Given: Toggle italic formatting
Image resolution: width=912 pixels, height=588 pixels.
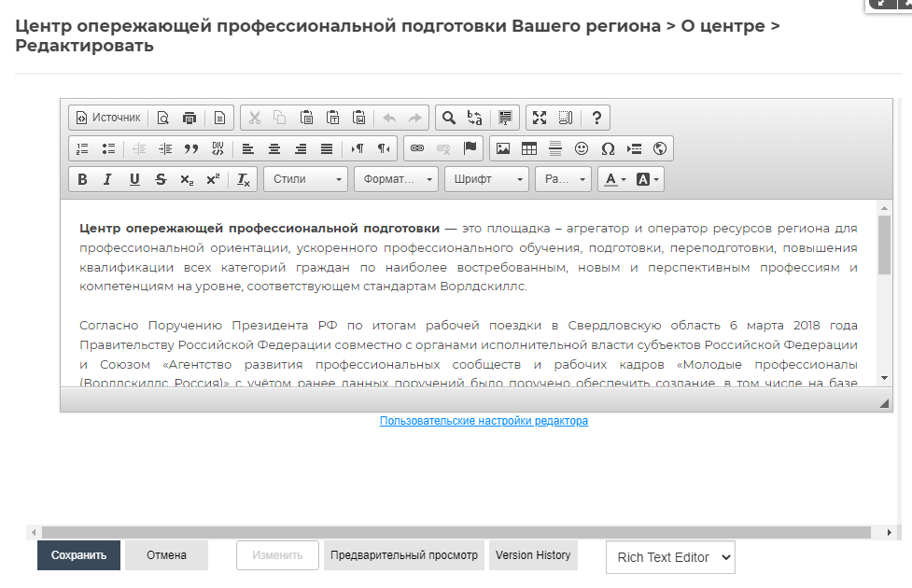Looking at the screenshot, I should click(x=108, y=179).
